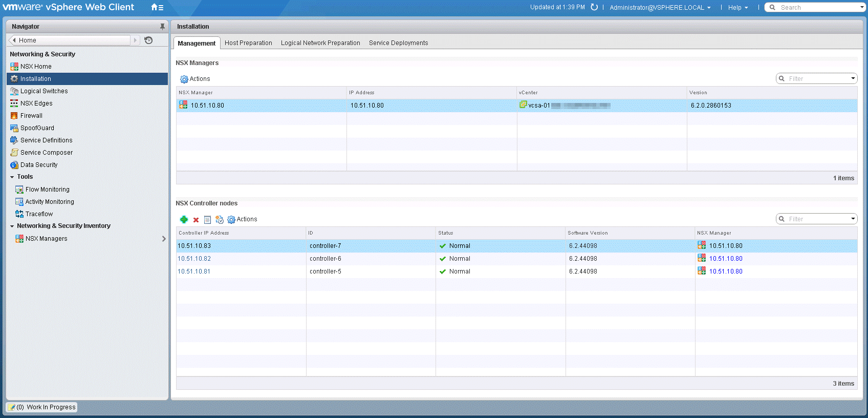The height and width of the screenshot is (418, 868).
Task: Click the header Search field
Action: [x=817, y=8]
